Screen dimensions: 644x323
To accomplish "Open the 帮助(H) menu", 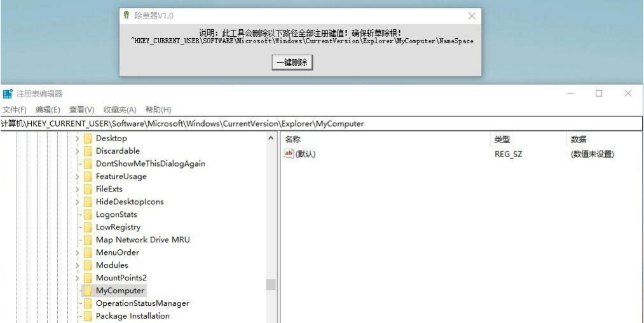I will tap(158, 110).
